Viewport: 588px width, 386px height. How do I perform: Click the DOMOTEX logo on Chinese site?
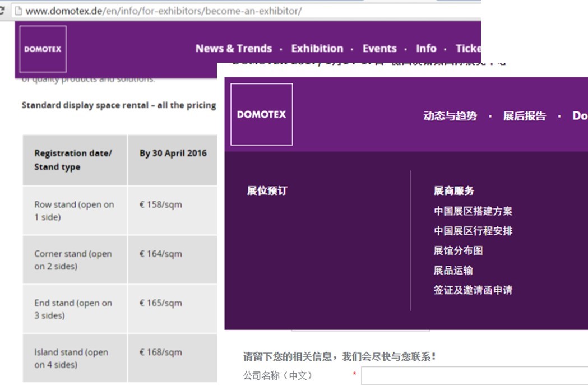[262, 114]
